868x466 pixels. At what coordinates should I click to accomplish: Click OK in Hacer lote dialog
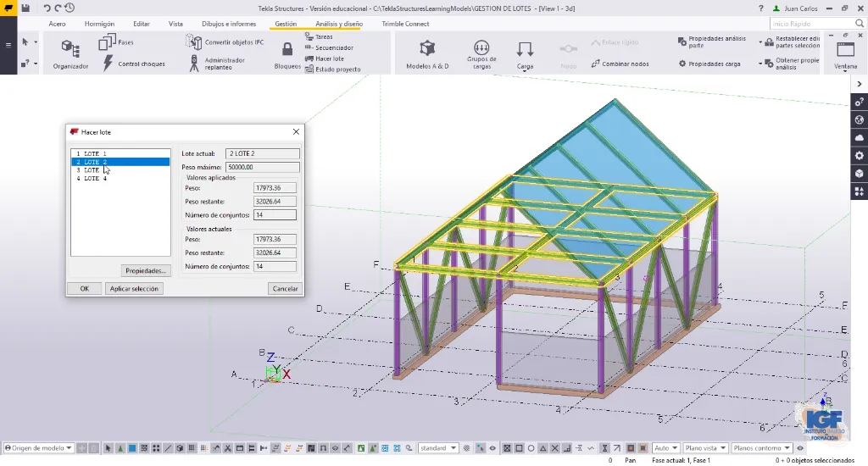(x=84, y=288)
